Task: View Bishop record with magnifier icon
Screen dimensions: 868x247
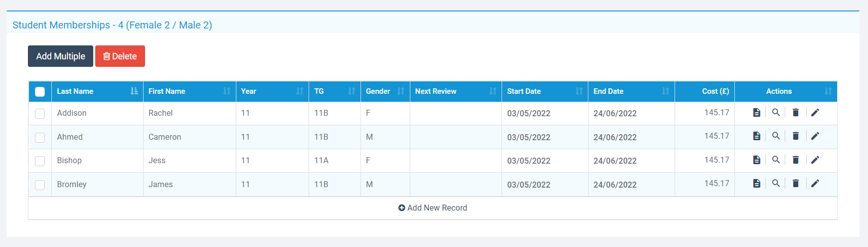Action: [x=776, y=160]
